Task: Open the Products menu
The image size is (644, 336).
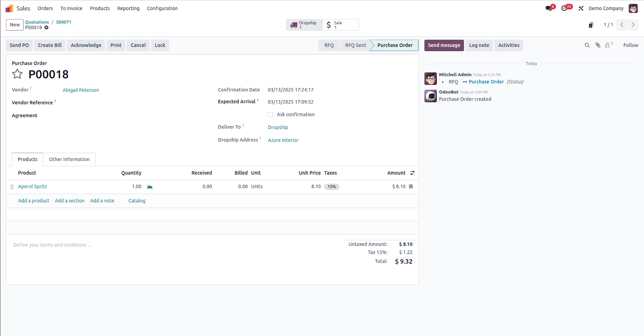Action: (100, 8)
